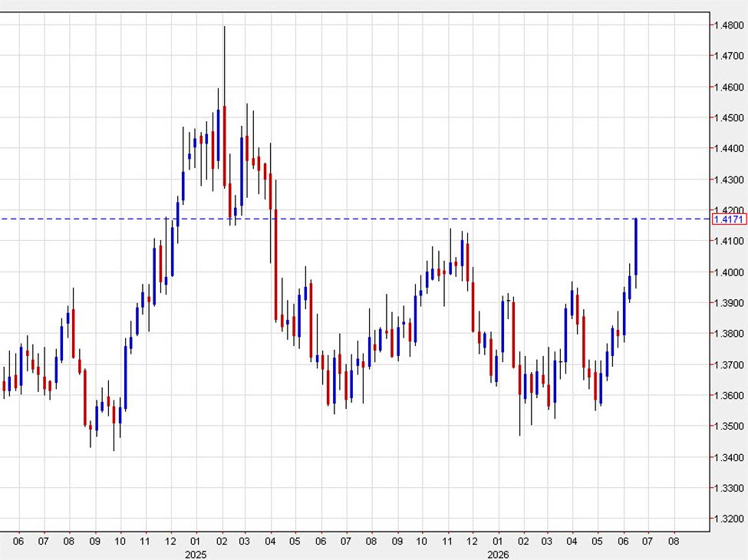748x560 pixels.
Task: Select the 1.3300 price axis label
Action: [730, 488]
